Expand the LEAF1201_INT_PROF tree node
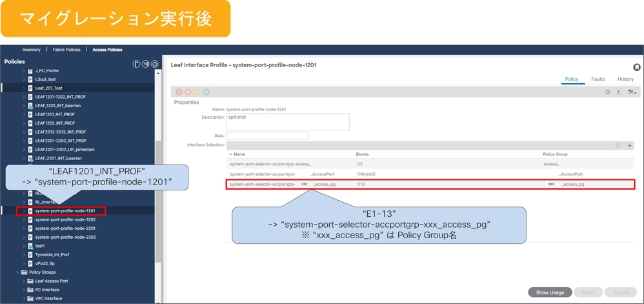This screenshot has width=644, height=304. point(24,114)
